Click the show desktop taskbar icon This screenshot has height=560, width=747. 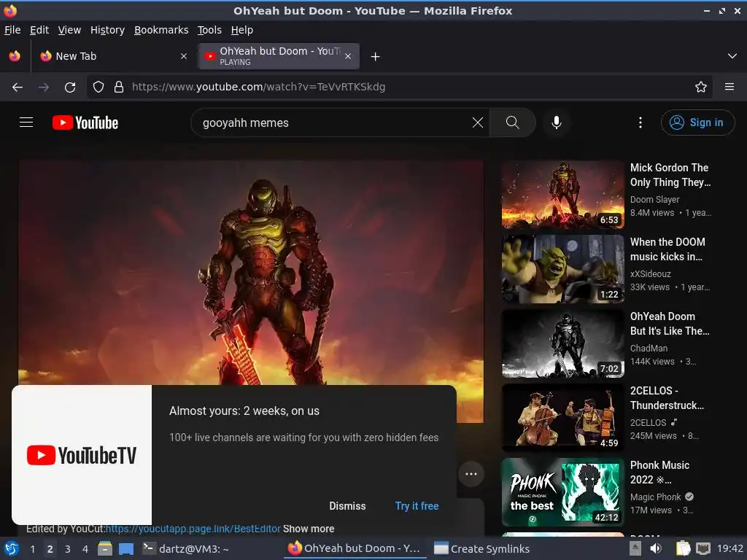pyautogui.click(x=126, y=549)
